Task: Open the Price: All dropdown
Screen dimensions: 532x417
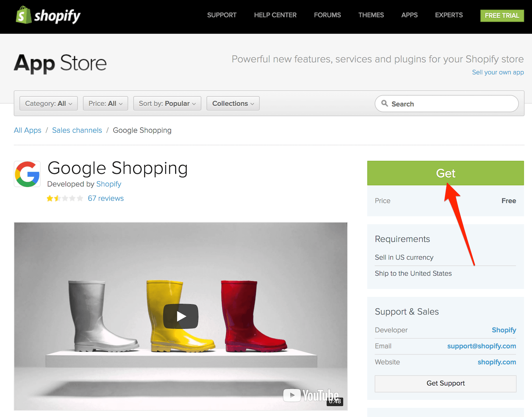Action: point(105,103)
